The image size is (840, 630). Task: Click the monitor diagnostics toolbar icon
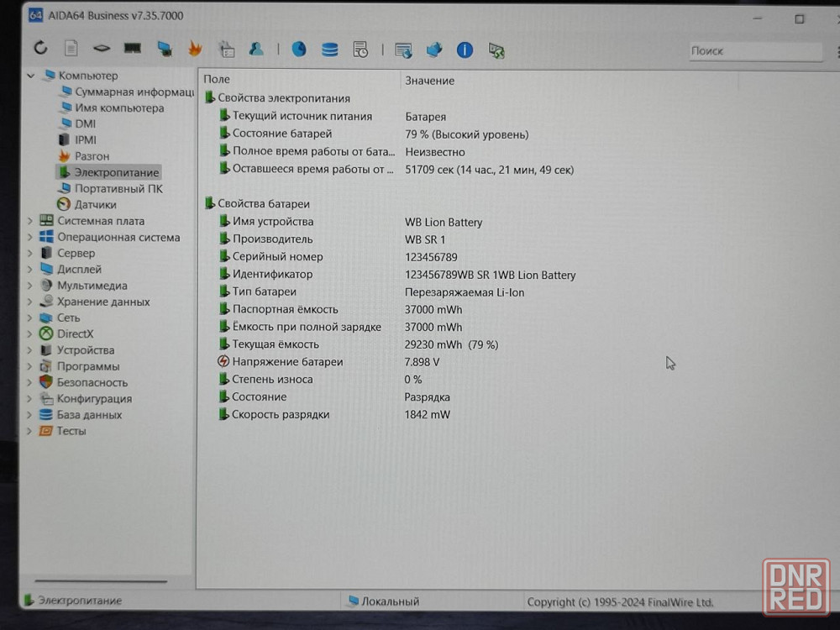pos(403,50)
